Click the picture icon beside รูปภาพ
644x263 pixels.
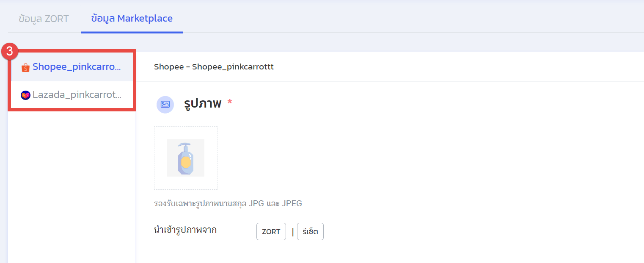click(165, 104)
